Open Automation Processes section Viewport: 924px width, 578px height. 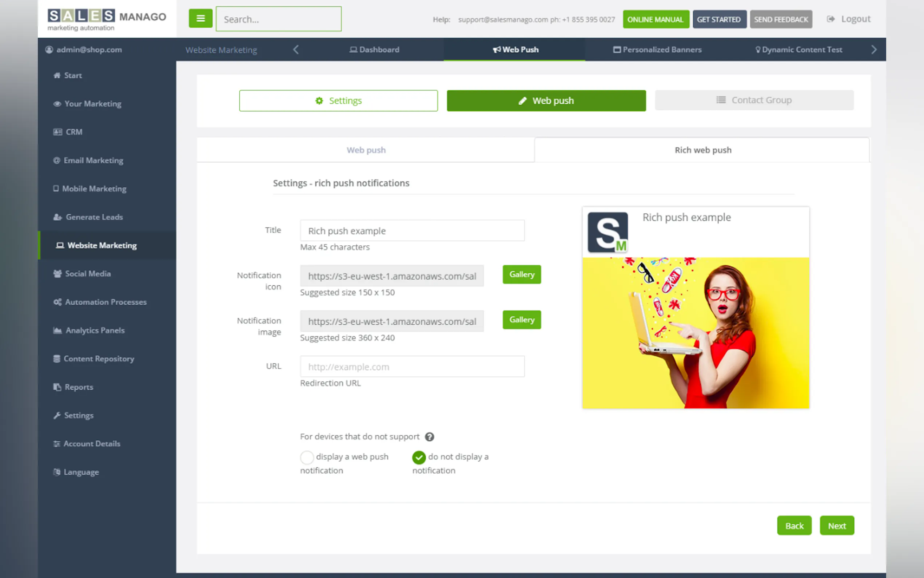pyautogui.click(x=105, y=302)
